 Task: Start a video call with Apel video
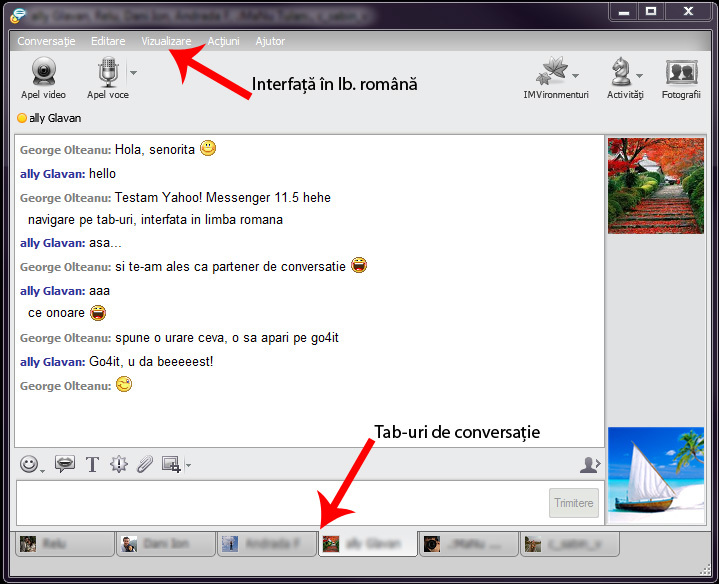click(44, 78)
